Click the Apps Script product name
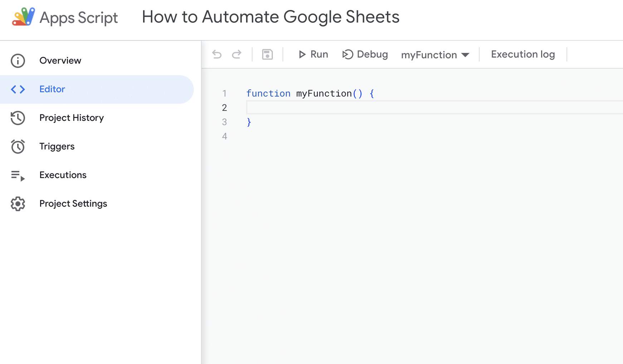 coord(79,18)
